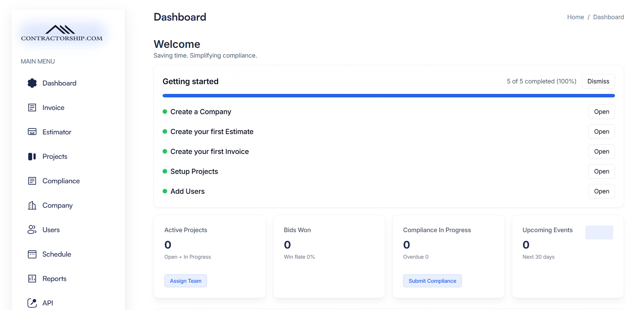Click the Users people icon
The width and height of the screenshot is (644, 310).
click(x=32, y=230)
